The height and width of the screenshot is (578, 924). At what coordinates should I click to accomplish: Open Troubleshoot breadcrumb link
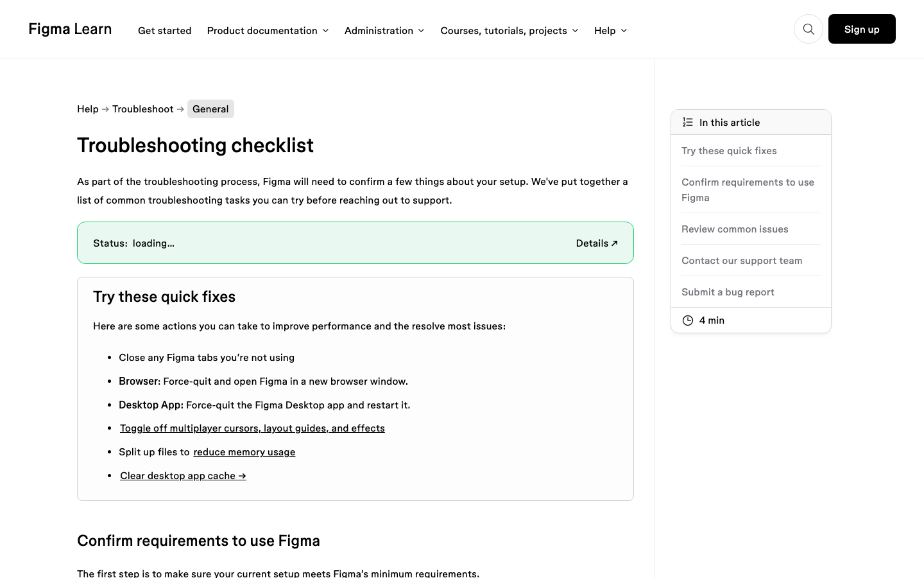tap(143, 109)
